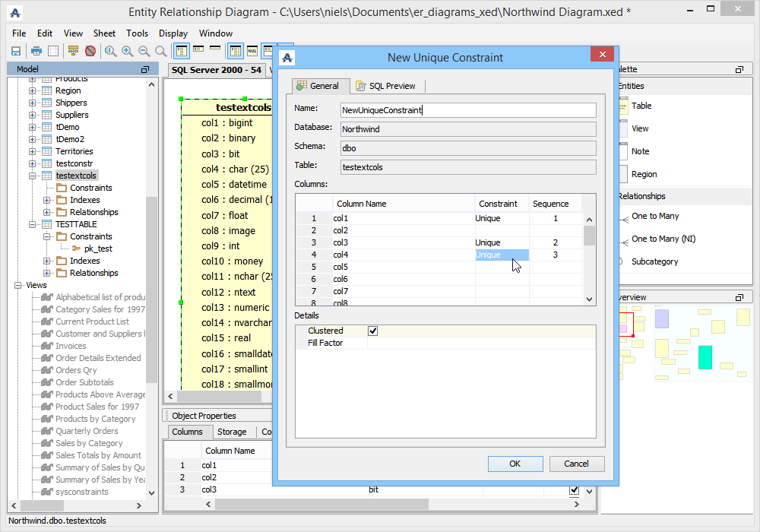
Task: Click the Print toolbar icon
Action: [x=36, y=51]
